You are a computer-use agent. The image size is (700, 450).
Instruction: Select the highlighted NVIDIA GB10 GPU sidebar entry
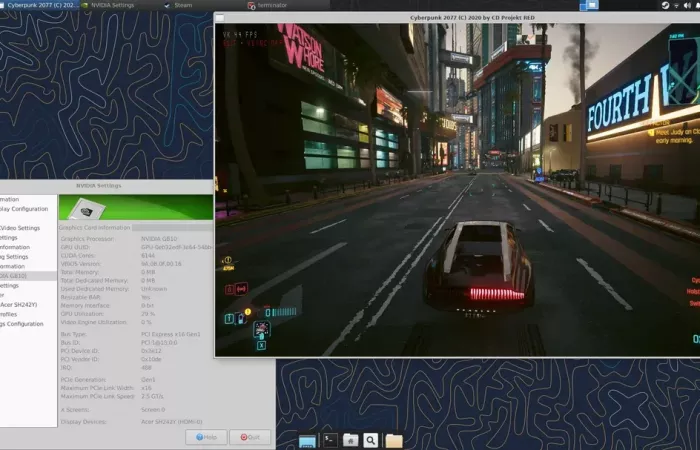pos(28,276)
